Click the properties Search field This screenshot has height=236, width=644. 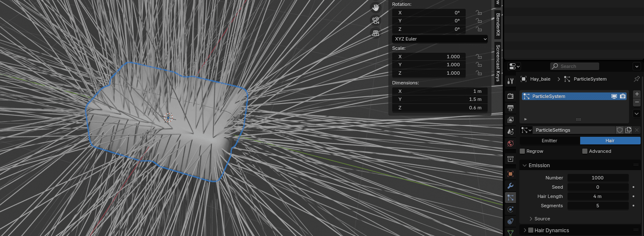click(x=575, y=66)
